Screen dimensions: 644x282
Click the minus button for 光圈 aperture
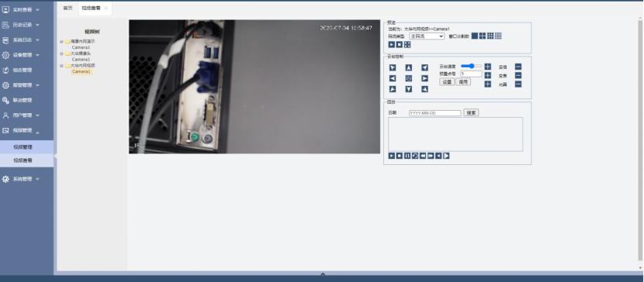tap(518, 84)
